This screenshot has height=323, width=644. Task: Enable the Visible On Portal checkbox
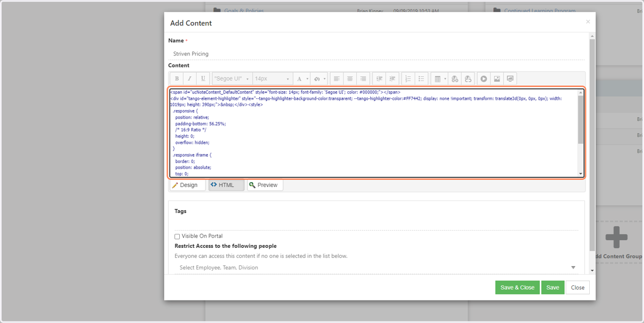click(x=177, y=236)
